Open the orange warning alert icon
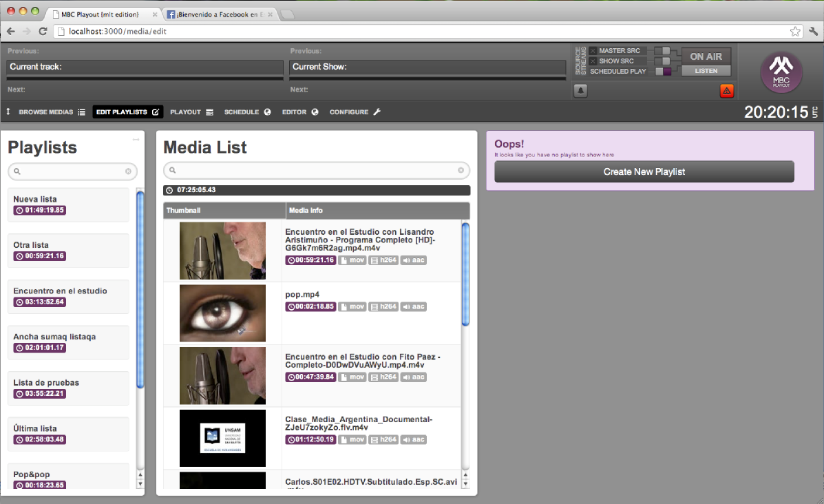 [x=726, y=90]
